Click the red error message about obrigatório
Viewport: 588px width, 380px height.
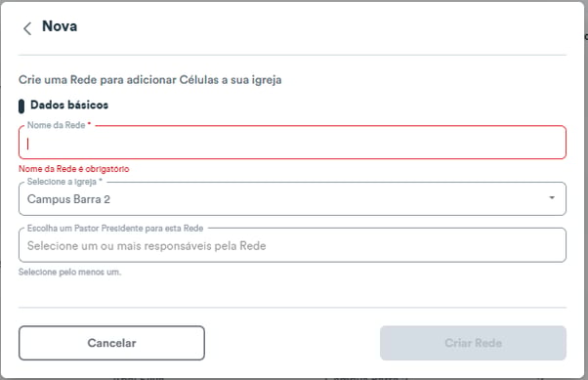coord(74,169)
